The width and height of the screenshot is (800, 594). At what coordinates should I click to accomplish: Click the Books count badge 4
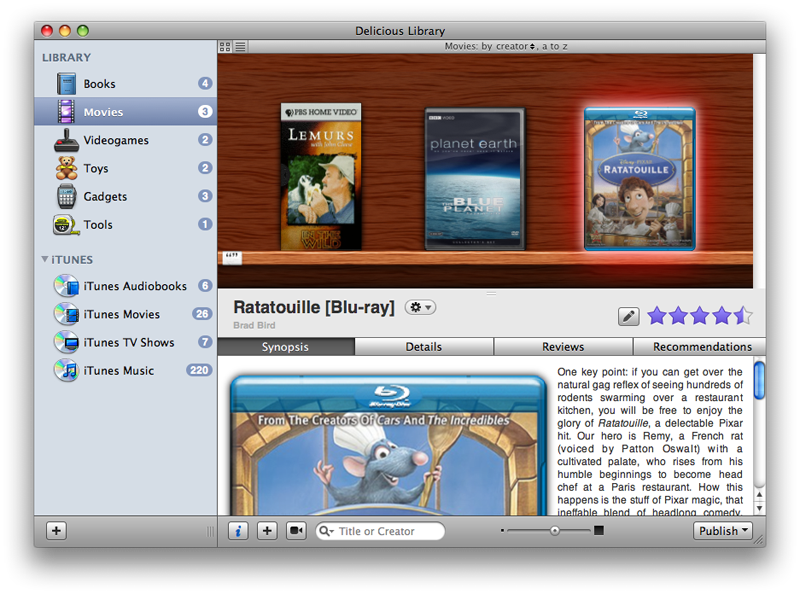tap(205, 83)
